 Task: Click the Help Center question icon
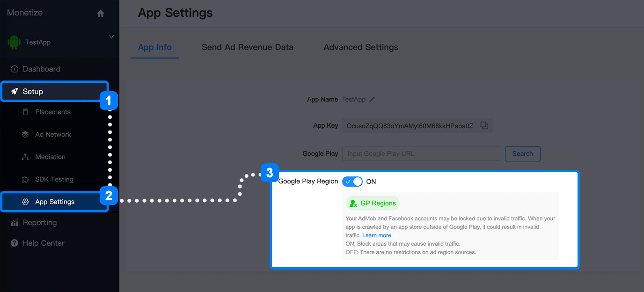point(15,243)
